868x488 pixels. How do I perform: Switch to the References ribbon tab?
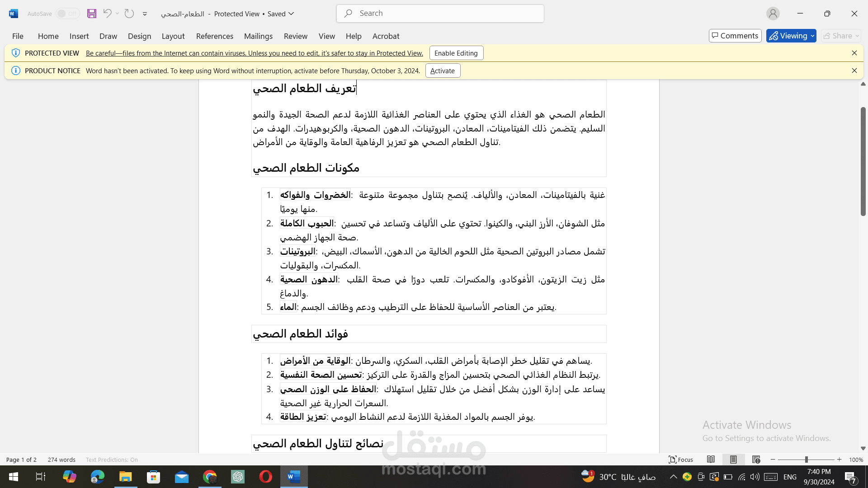(214, 36)
